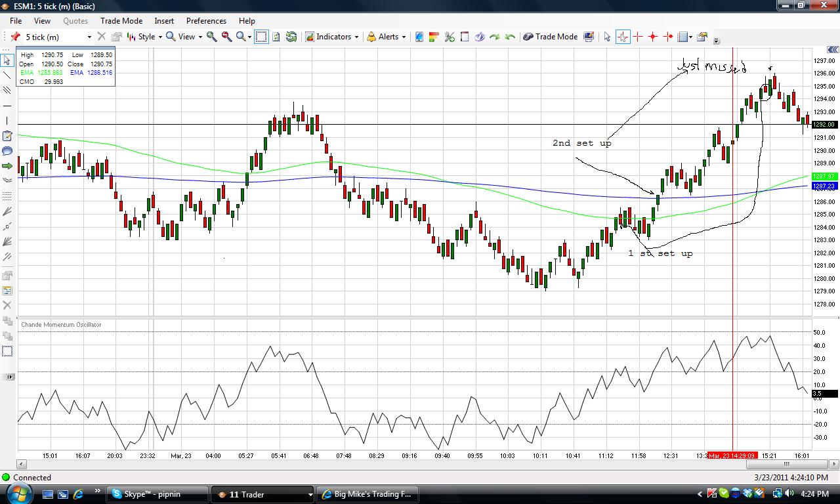The image size is (840, 504).
Task: Select the plain red crosshair cursor
Action: [638, 37]
